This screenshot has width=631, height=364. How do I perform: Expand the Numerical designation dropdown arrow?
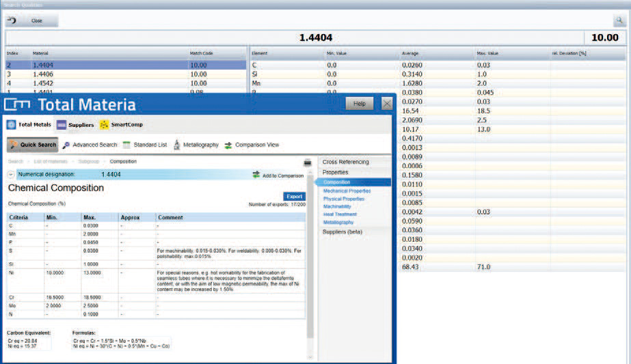11,175
